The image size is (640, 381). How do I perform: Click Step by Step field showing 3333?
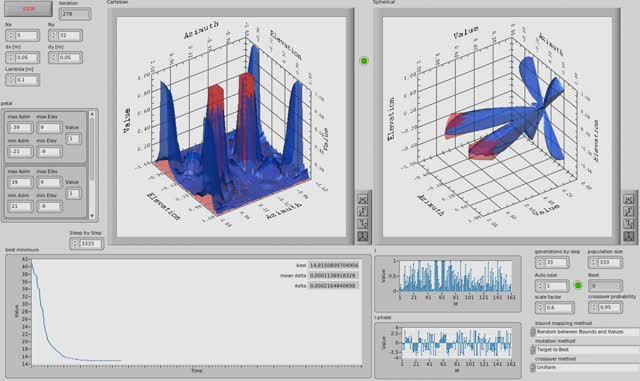tap(90, 243)
